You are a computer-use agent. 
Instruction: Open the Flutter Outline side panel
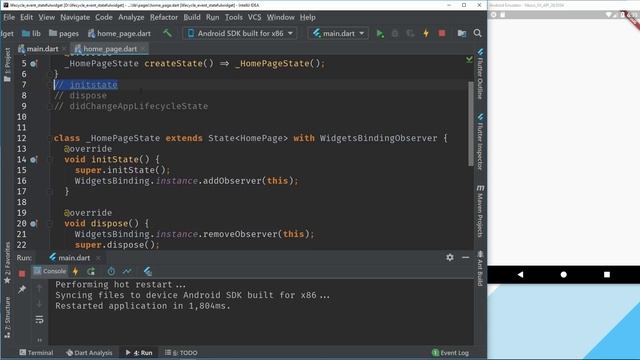click(480, 74)
